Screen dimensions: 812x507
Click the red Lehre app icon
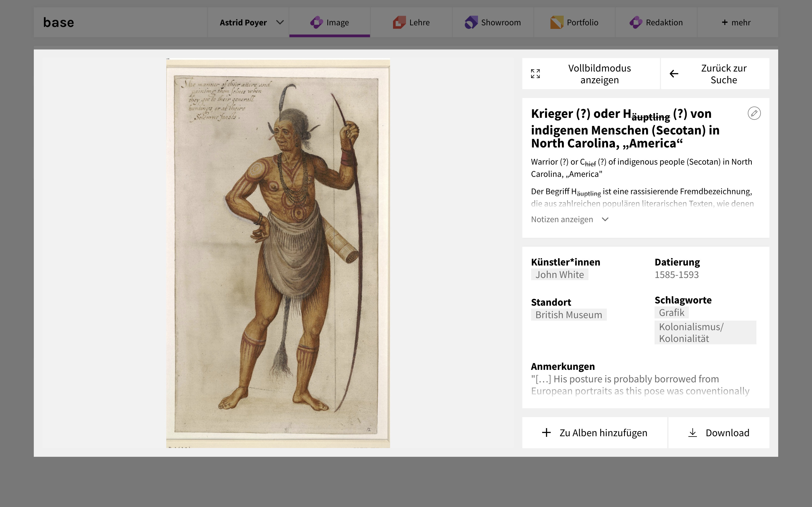399,23
